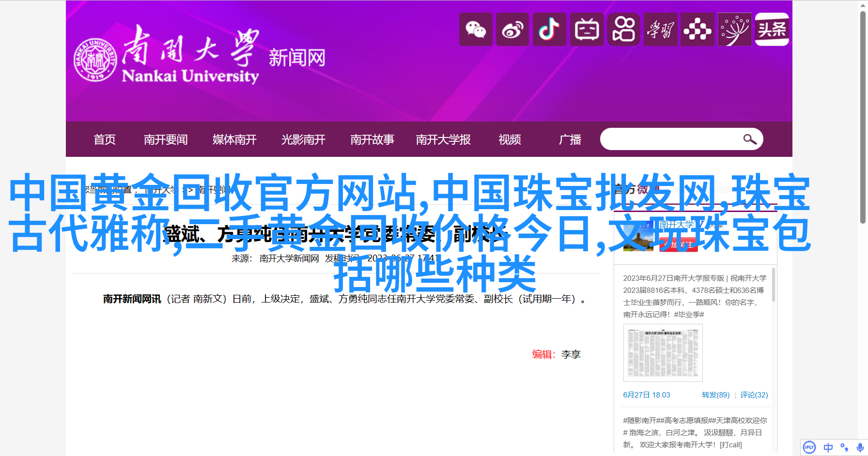The height and width of the screenshot is (456, 868).
Task: Open the 6月27日 18:03 timestamp link
Action: pos(647,395)
